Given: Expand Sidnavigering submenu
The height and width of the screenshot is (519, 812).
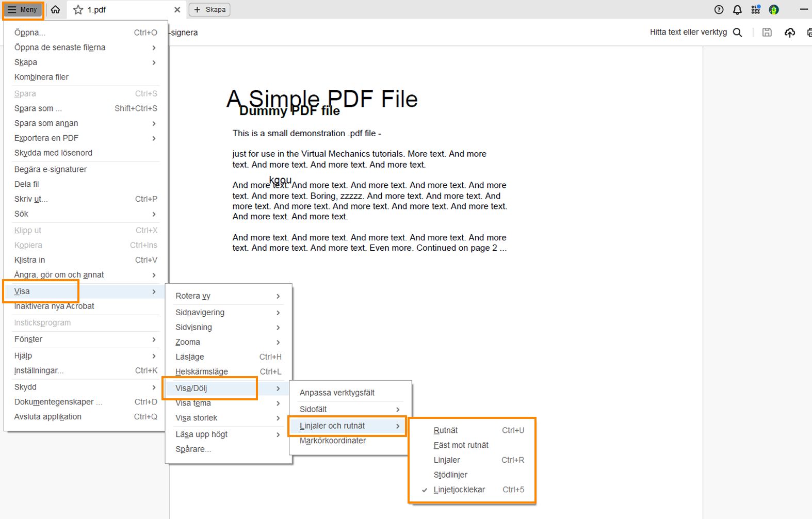Looking at the screenshot, I should 229,313.
